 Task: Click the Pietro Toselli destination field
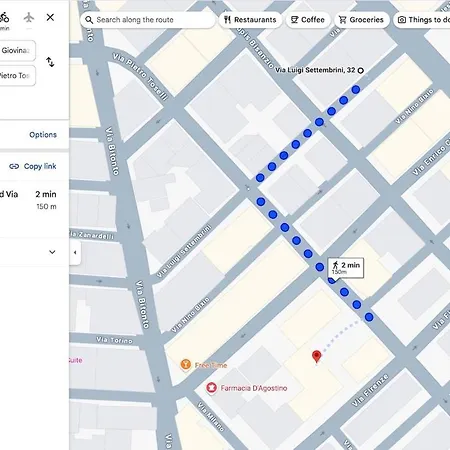[x=17, y=76]
